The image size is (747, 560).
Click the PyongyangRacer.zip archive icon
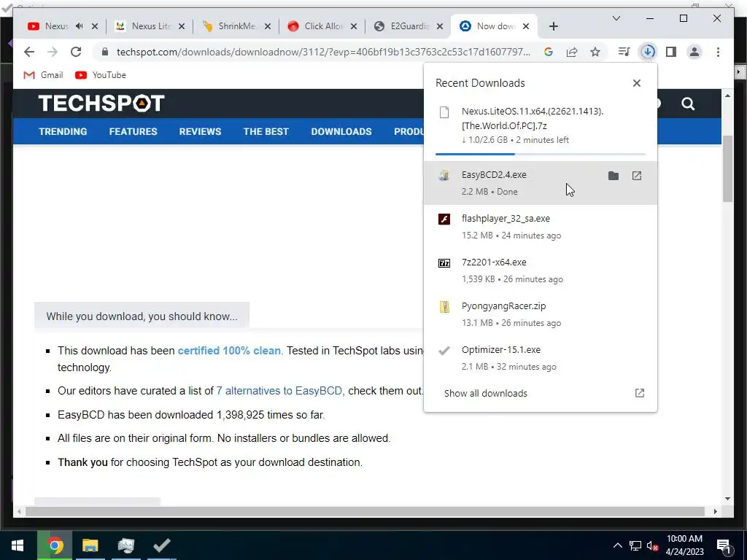[x=444, y=307]
